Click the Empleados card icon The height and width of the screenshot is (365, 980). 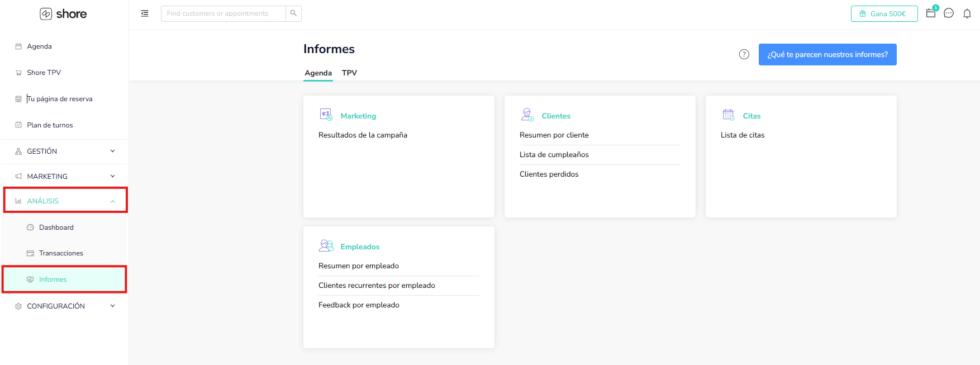tap(326, 246)
